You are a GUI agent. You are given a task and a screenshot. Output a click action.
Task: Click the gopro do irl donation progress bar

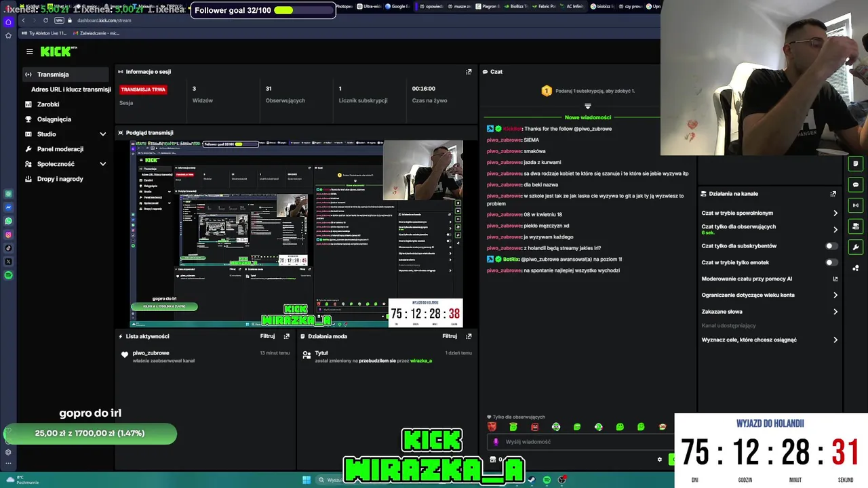point(90,434)
